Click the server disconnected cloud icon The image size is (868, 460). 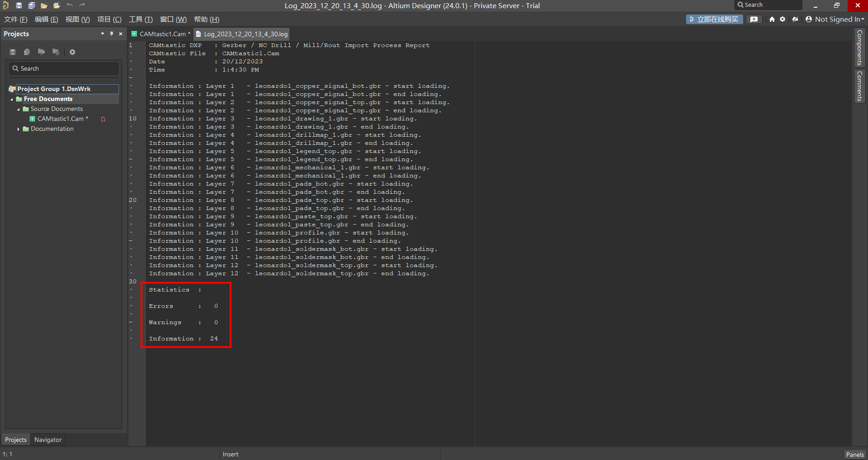(x=795, y=19)
